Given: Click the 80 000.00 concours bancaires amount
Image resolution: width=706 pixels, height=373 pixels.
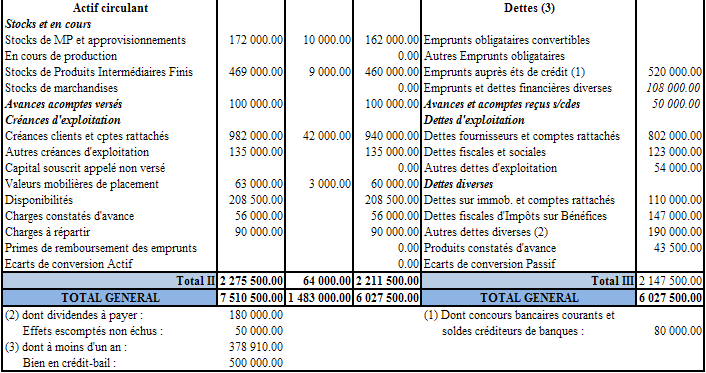Looking at the screenshot, I should [x=678, y=331].
